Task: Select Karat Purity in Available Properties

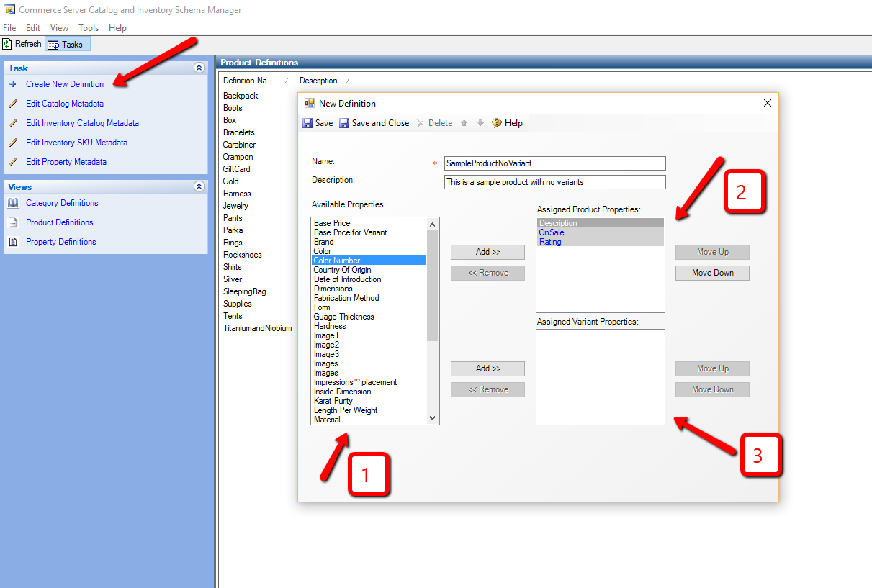Action: tap(369, 401)
